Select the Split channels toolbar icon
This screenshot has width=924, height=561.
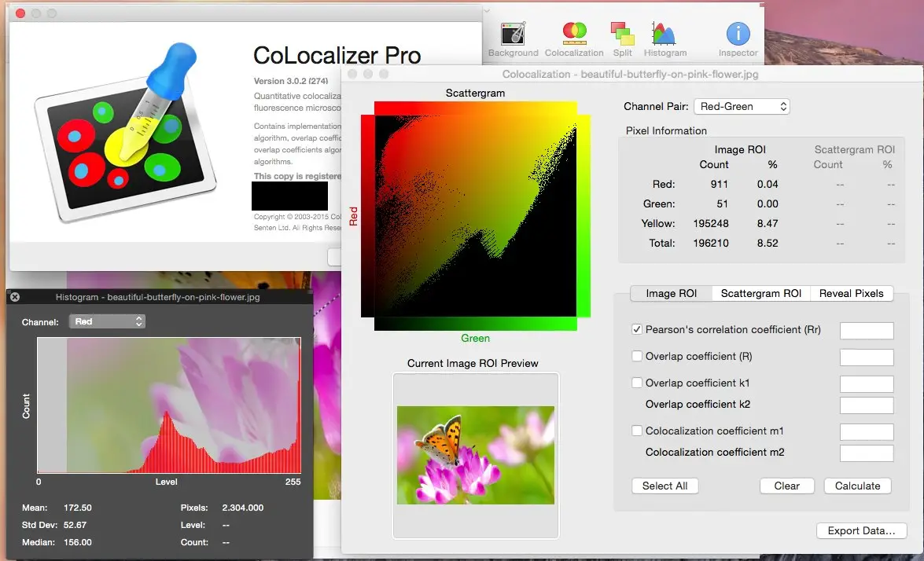click(622, 39)
